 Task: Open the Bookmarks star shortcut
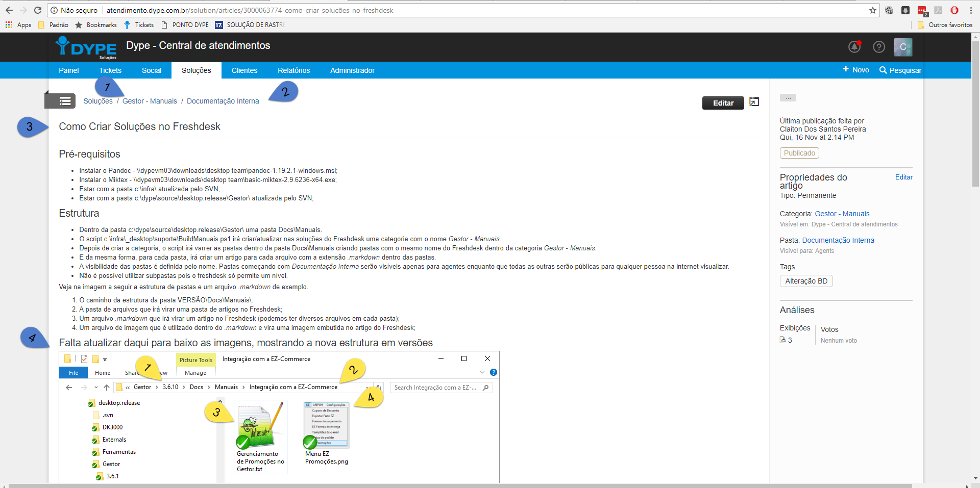(96, 25)
